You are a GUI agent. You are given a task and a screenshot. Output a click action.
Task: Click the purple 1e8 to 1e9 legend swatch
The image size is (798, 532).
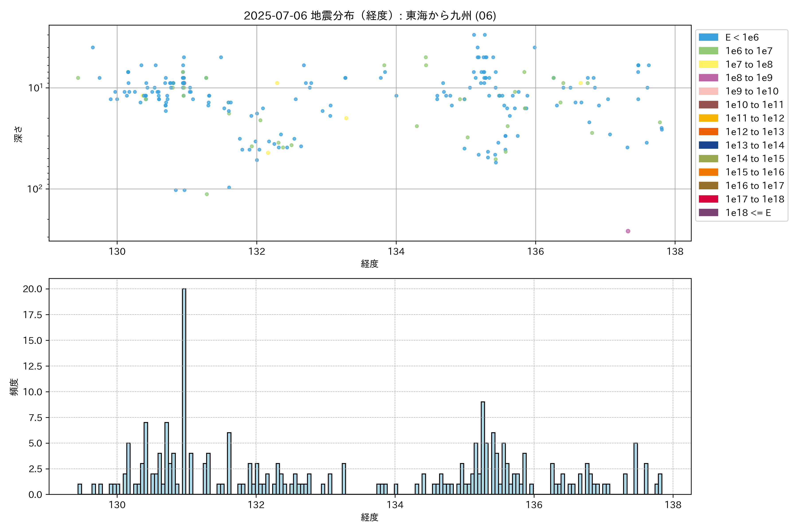[x=708, y=78]
